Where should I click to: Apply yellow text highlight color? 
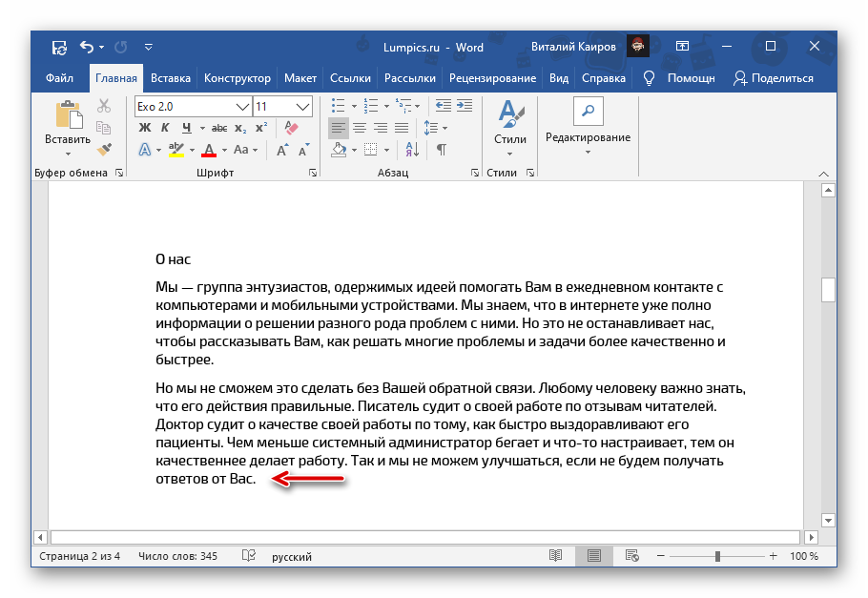pos(176,150)
